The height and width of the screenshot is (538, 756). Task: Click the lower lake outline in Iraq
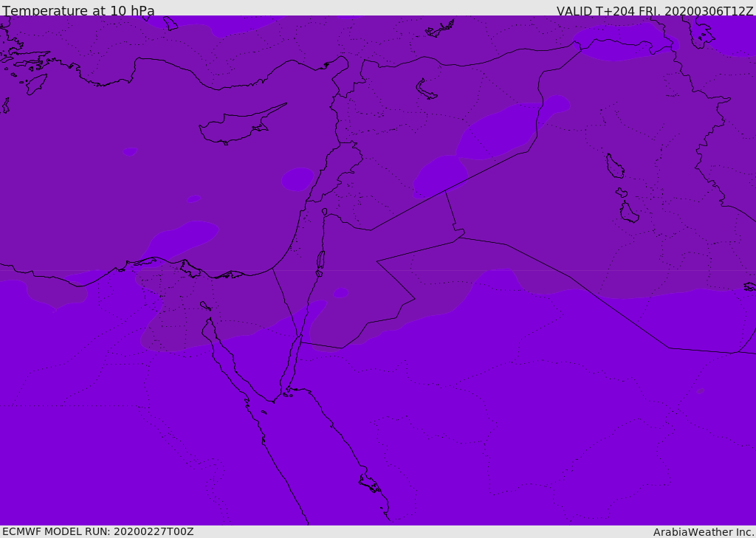tap(628, 213)
